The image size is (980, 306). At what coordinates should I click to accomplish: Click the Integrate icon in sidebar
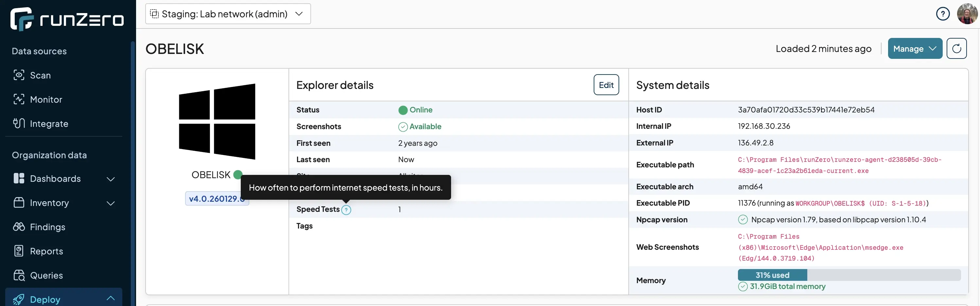[x=19, y=123]
